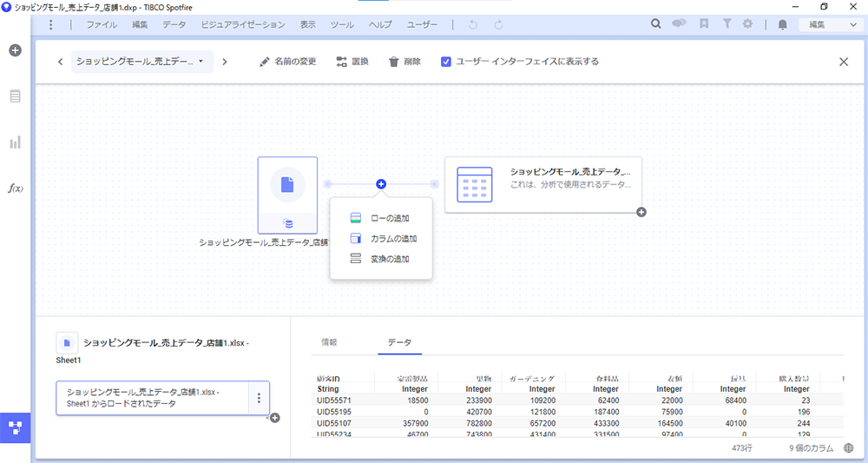
Task: Open the 表示 menu
Action: 308,24
